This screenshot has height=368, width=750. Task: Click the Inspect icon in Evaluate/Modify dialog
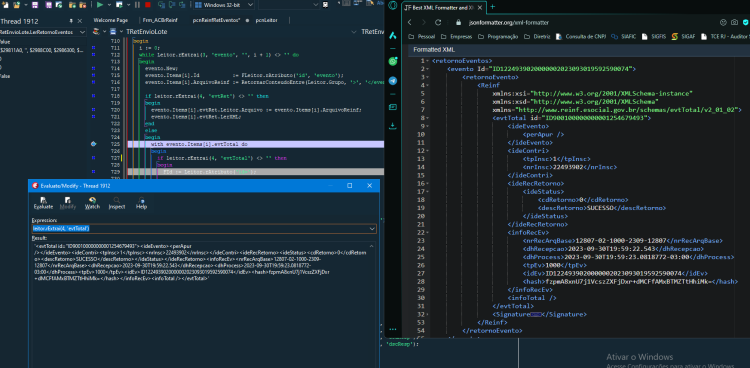(x=117, y=202)
